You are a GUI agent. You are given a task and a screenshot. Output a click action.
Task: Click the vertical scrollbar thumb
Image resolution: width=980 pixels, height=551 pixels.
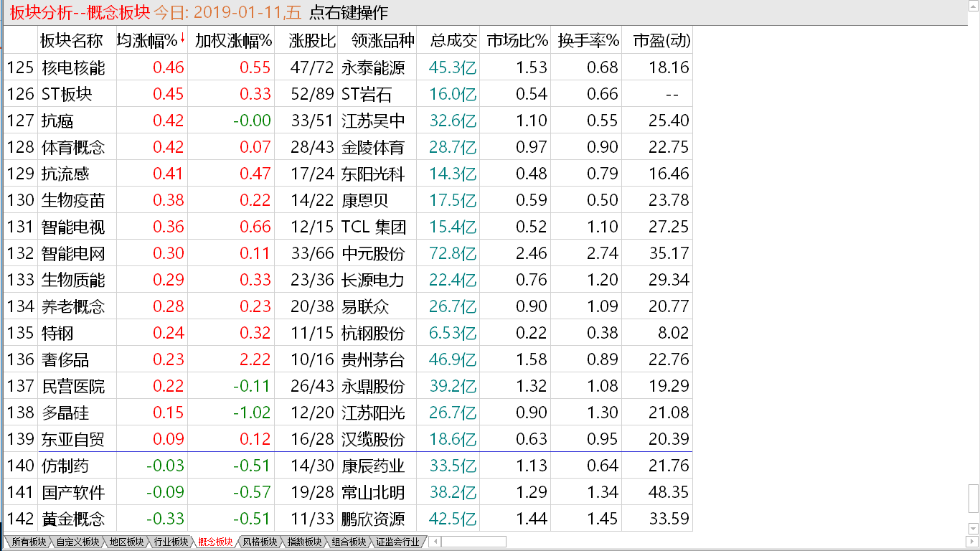(x=974, y=499)
